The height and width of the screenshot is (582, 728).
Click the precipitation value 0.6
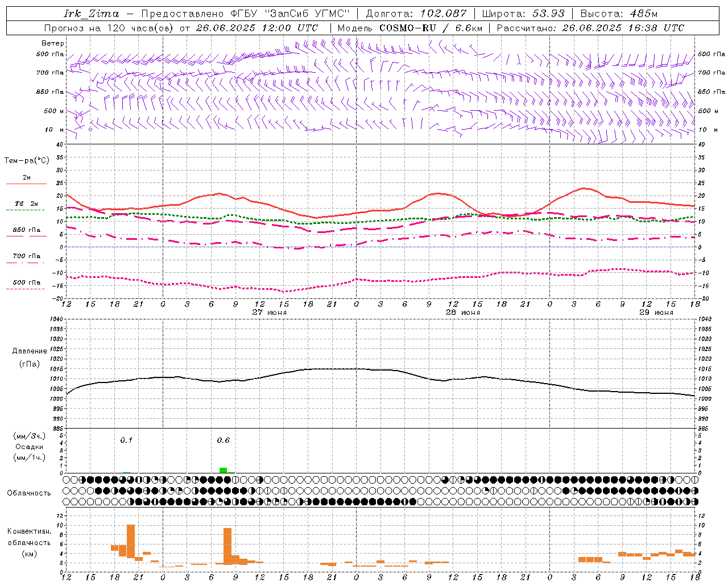click(x=224, y=440)
